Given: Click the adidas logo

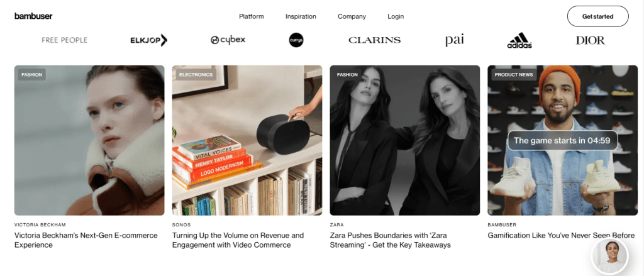Looking at the screenshot, I should (519, 40).
